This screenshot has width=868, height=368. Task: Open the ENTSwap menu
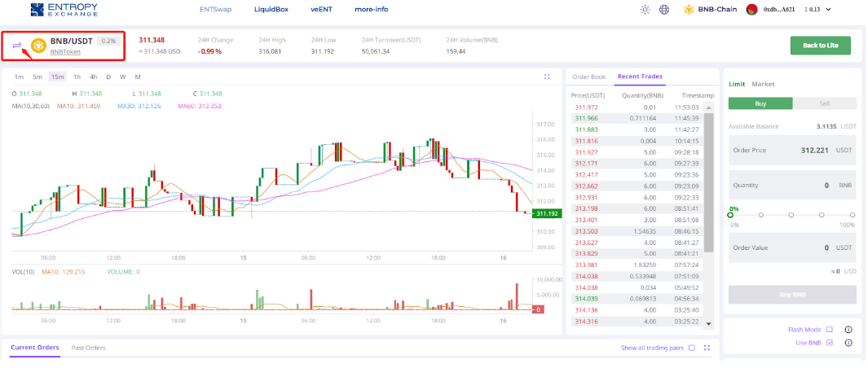pyautogui.click(x=215, y=10)
